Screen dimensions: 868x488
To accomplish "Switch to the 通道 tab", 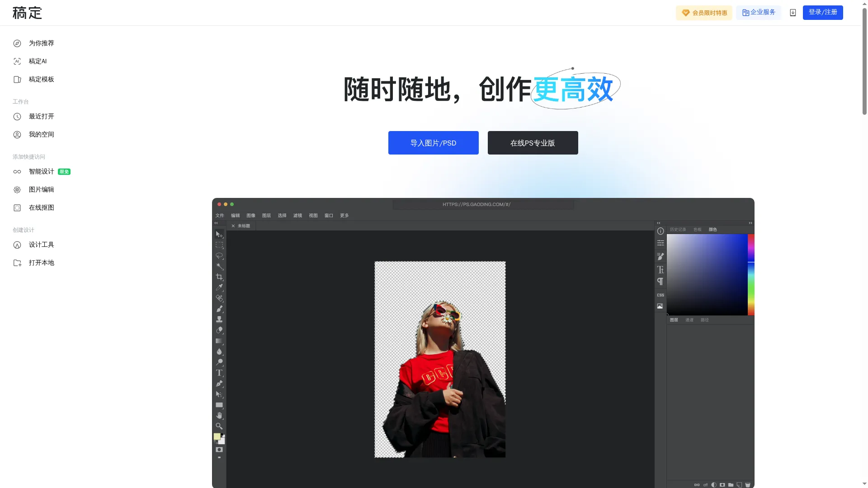I will tap(689, 320).
